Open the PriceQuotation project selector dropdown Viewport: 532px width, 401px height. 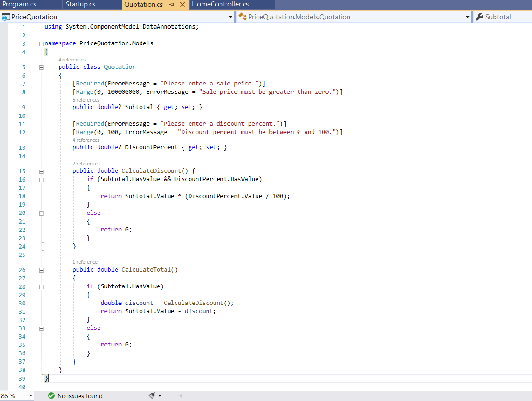[x=230, y=17]
